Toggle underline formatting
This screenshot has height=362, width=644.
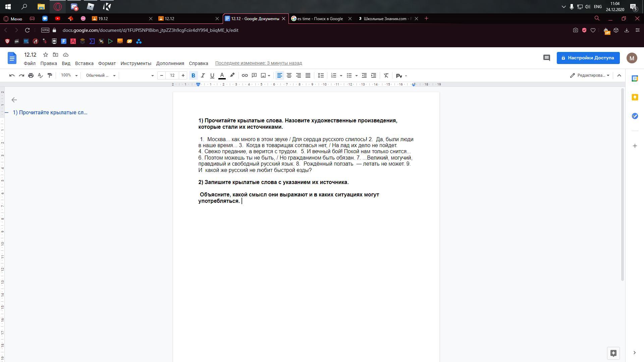(212, 75)
